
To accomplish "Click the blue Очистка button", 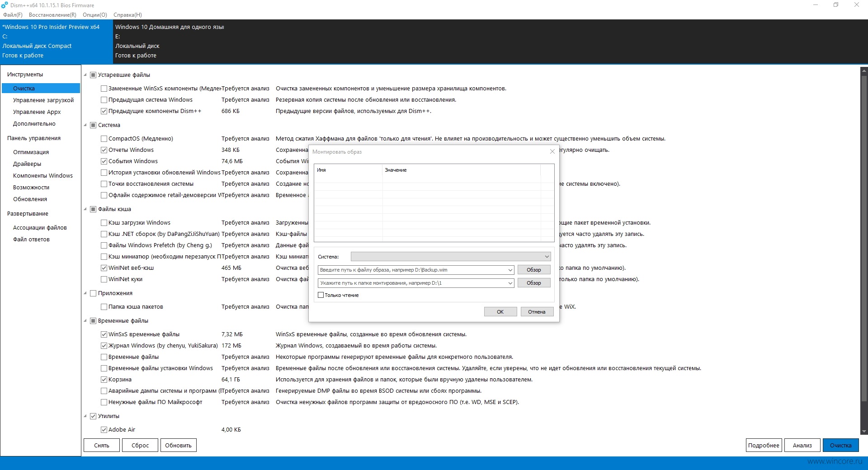I will 841,445.
